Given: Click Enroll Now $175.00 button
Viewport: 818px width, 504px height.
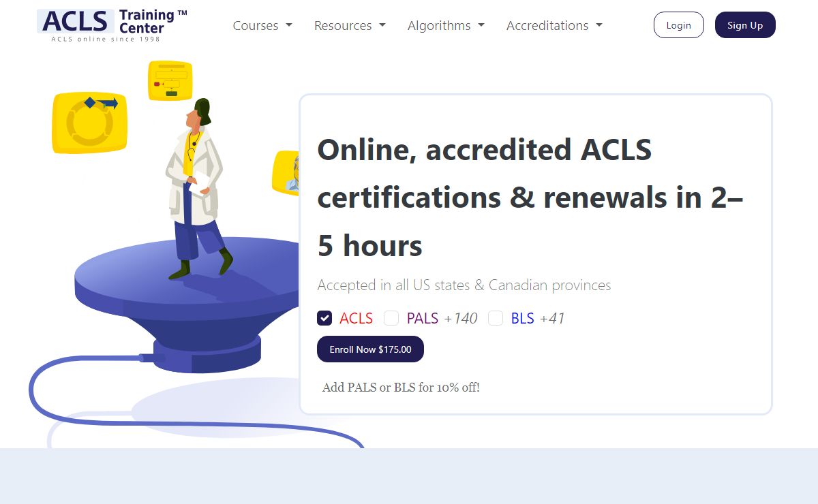Looking at the screenshot, I should point(370,349).
